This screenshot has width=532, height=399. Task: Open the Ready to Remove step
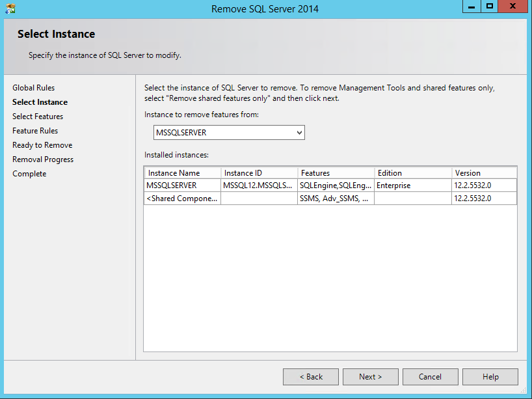coord(42,145)
